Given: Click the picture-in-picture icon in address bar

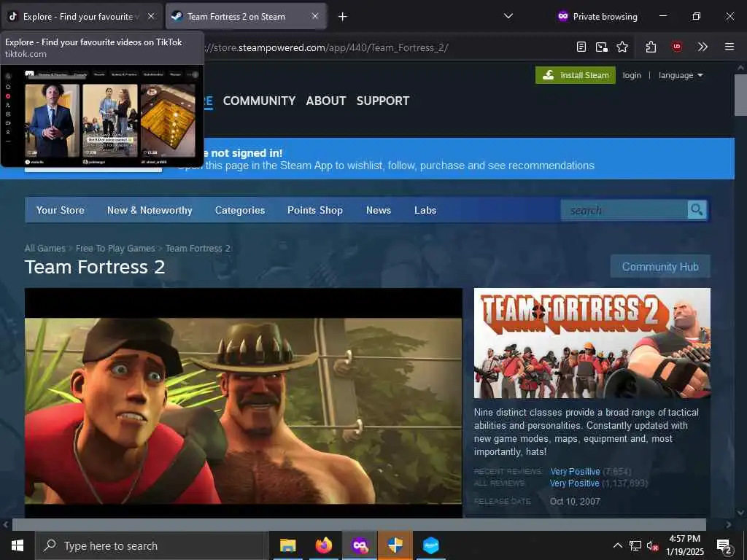Looking at the screenshot, I should (x=602, y=47).
